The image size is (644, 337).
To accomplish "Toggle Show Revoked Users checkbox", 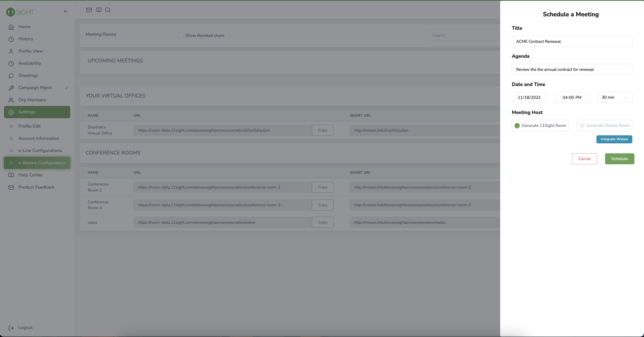I will (x=180, y=36).
